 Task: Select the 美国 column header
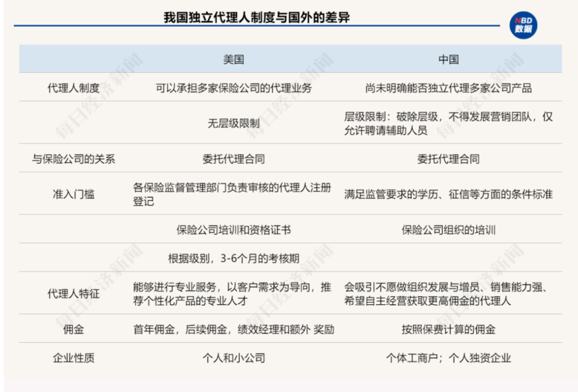coord(234,60)
